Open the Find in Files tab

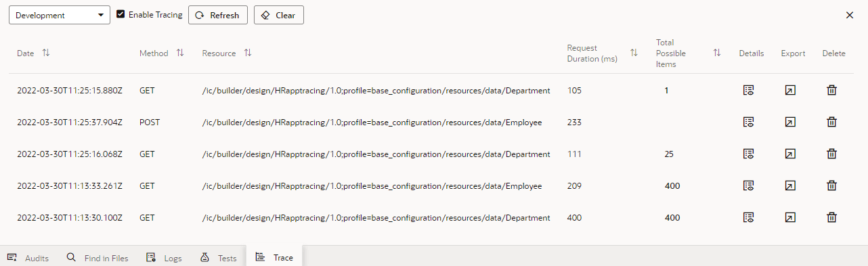(x=97, y=258)
